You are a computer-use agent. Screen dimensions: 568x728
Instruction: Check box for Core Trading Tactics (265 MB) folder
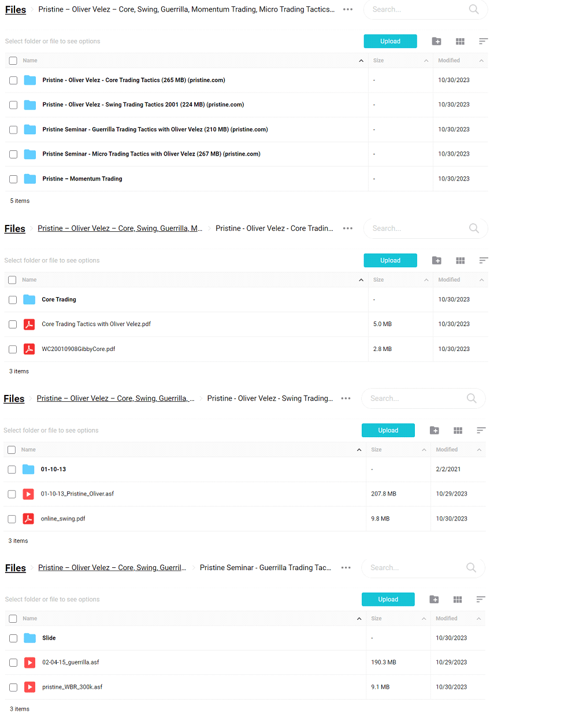[13, 80]
